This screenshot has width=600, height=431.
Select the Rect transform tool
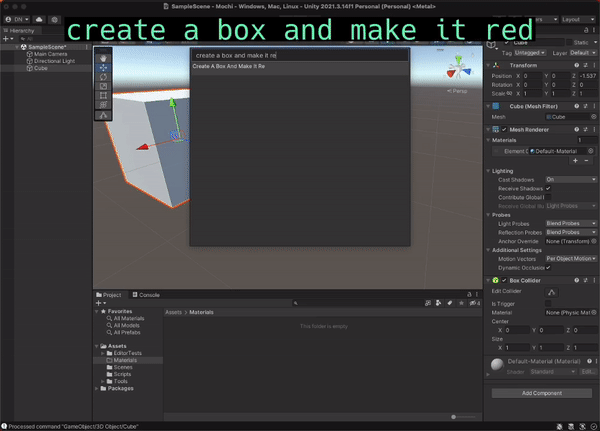105,97
